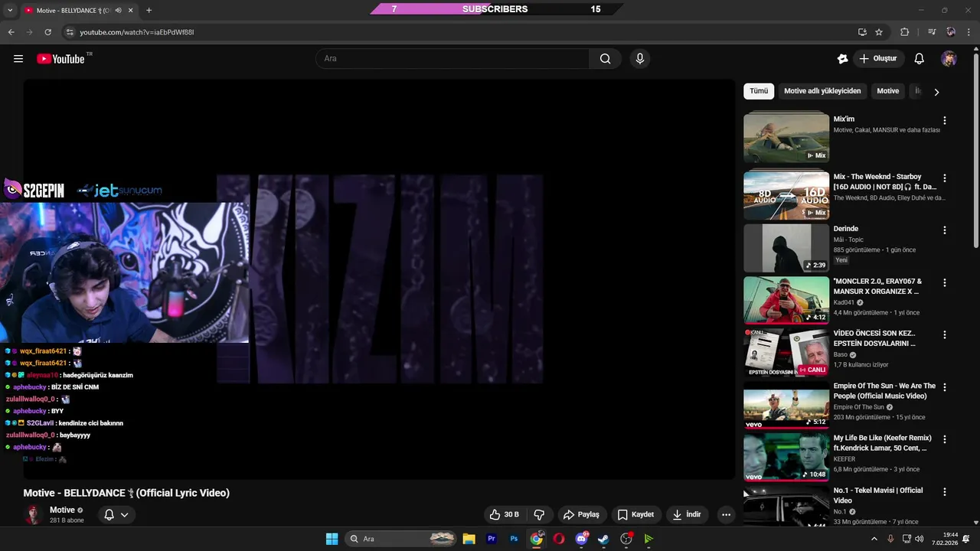Open options menu for VİDEO ÖNCESİ SON KEZ
980x551 pixels.
(945, 334)
